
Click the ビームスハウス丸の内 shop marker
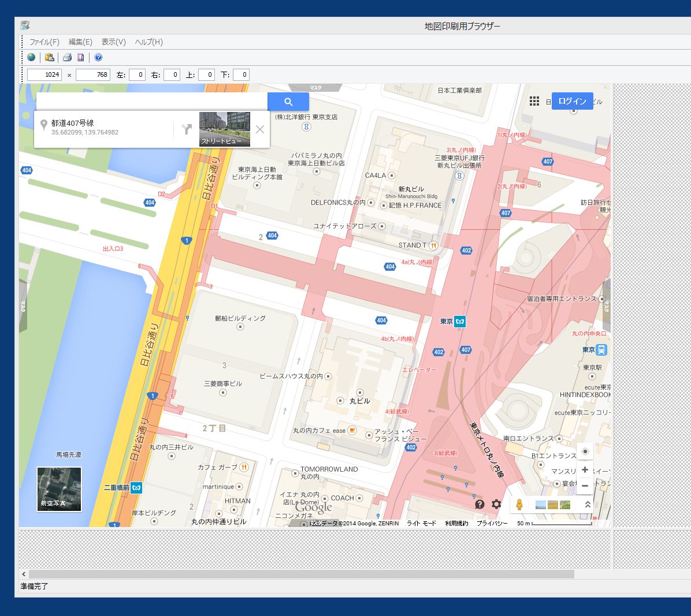(328, 376)
